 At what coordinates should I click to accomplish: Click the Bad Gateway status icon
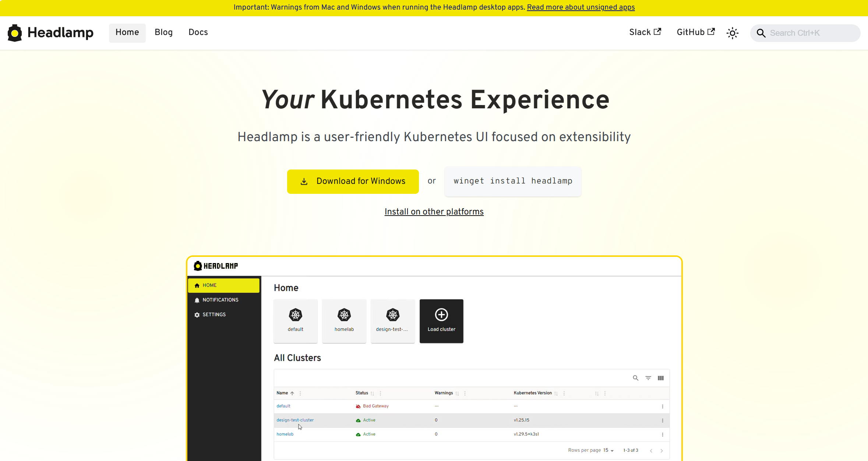point(358,406)
